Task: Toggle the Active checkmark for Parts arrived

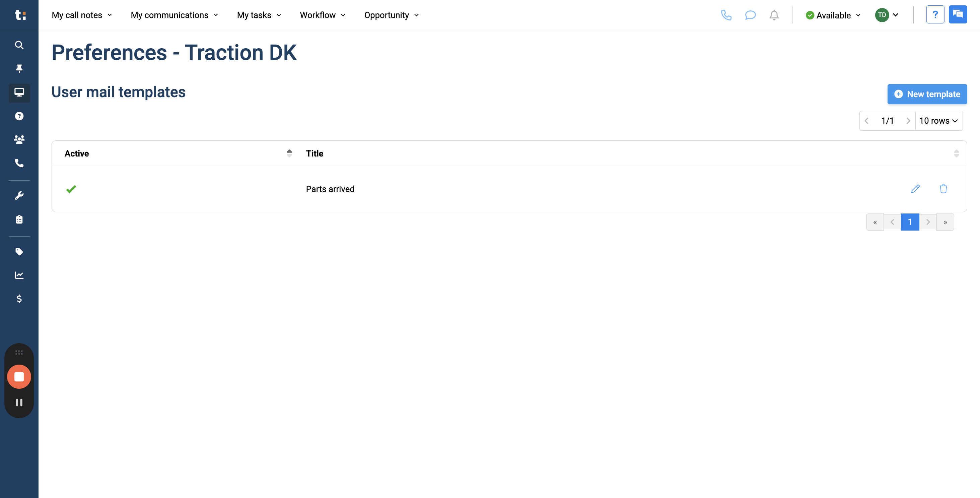Action: point(71,189)
